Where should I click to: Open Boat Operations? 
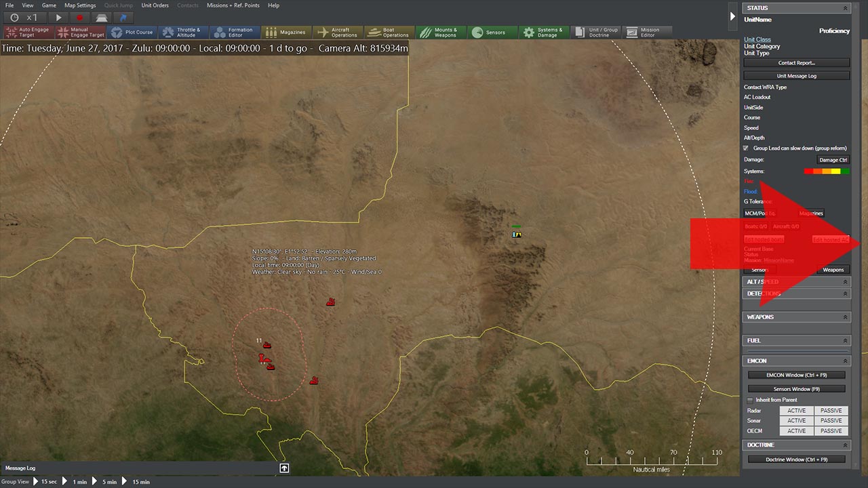pos(390,33)
